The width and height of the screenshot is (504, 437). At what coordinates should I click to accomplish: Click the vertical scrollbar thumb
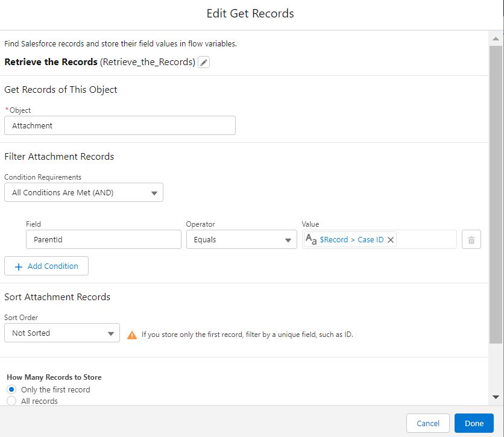(496, 193)
